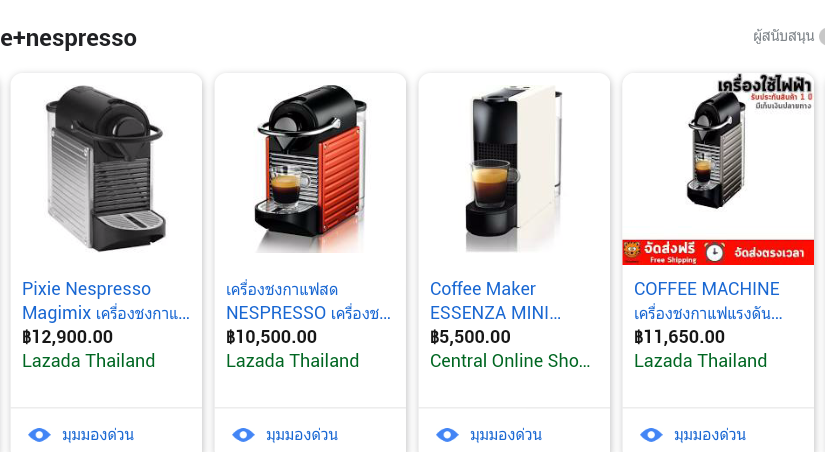Open Coffee Maker ESSENZA MINI title link
Viewport: 825px width, 452px height.
[x=496, y=301]
